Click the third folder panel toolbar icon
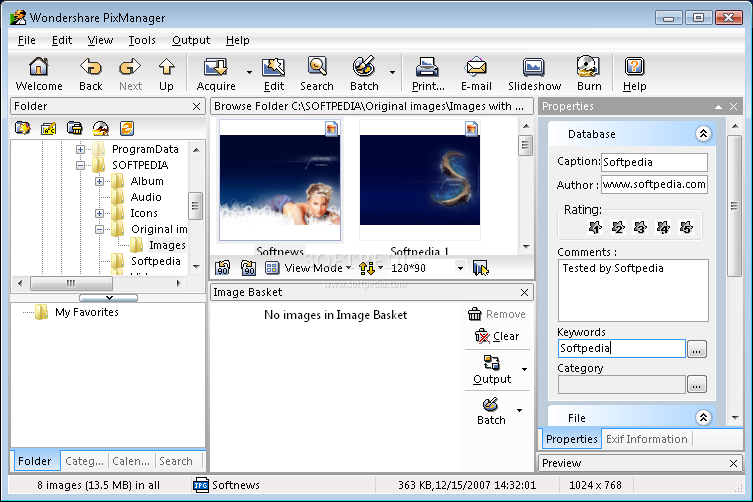This screenshot has height=502, width=753. click(74, 128)
